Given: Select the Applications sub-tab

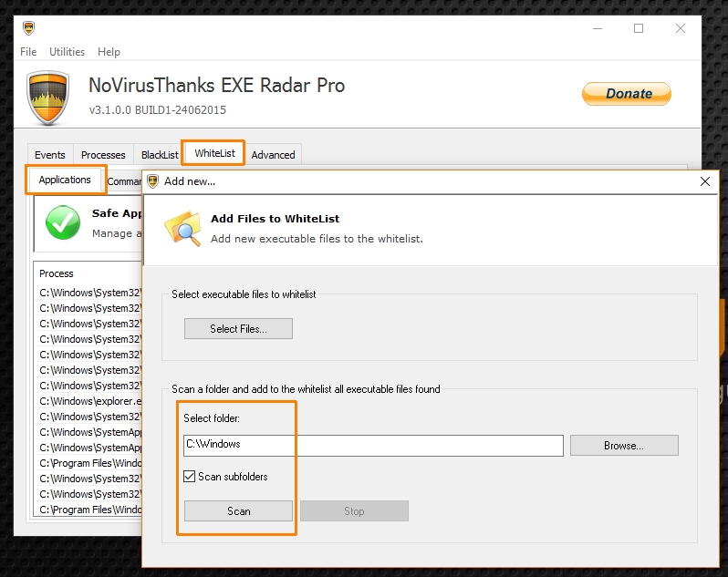Looking at the screenshot, I should click(x=65, y=180).
